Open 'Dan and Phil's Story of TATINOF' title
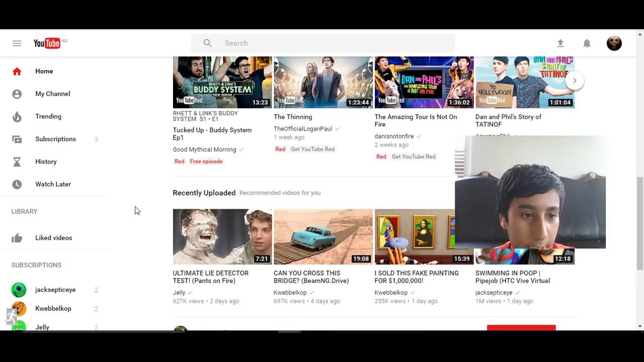Image resolution: width=644 pixels, height=362 pixels. click(x=508, y=121)
